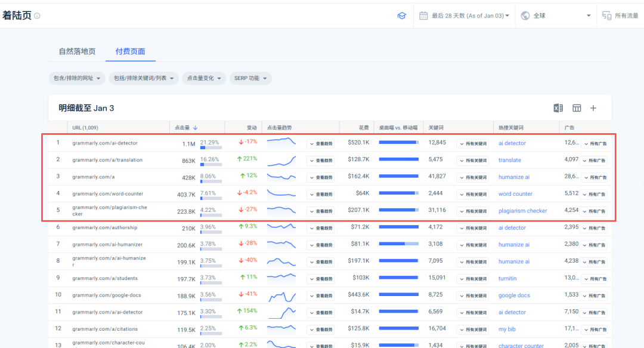Click the 863K clicks value
Viewport: 644px width, 348px height.
click(188, 161)
